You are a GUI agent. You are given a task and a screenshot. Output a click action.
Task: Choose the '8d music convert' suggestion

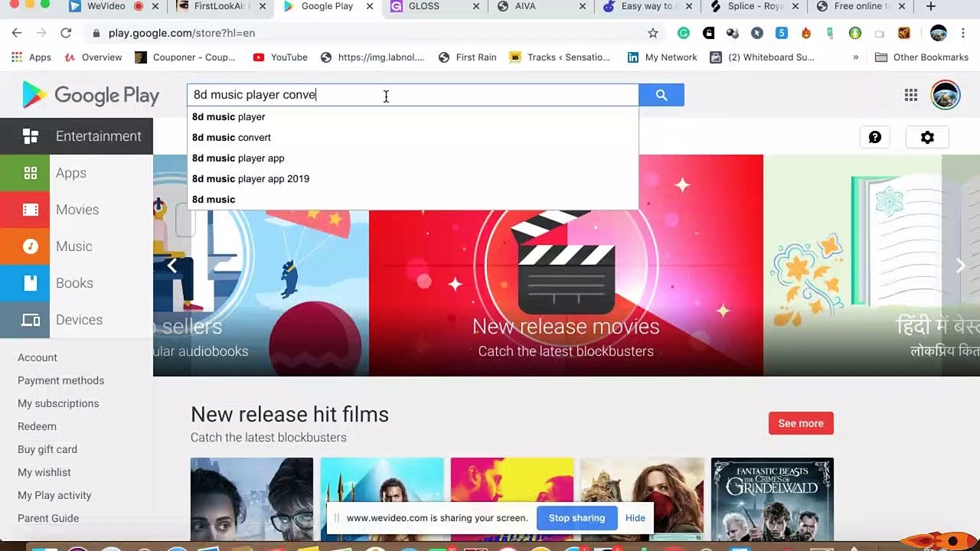231,138
